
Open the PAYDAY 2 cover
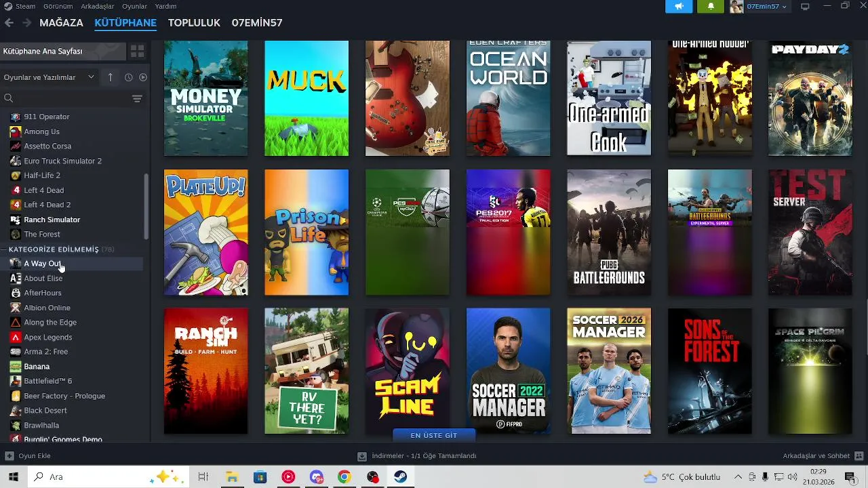[x=810, y=98]
